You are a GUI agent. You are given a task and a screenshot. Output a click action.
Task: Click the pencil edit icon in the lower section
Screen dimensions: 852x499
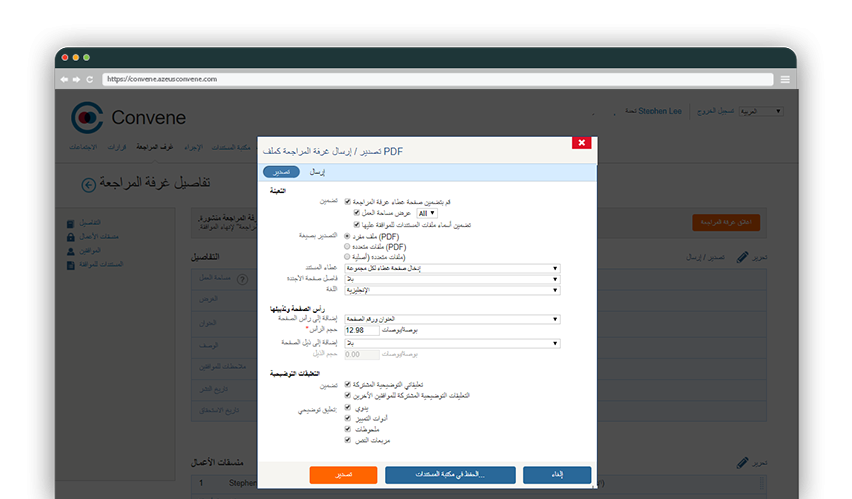tap(742, 463)
